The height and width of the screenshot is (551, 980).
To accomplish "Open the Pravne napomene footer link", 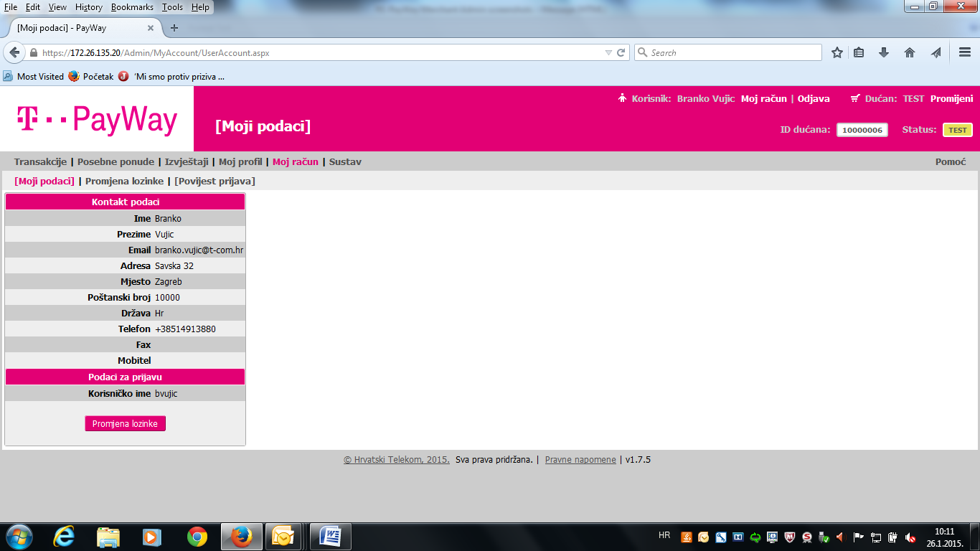I will click(x=580, y=460).
